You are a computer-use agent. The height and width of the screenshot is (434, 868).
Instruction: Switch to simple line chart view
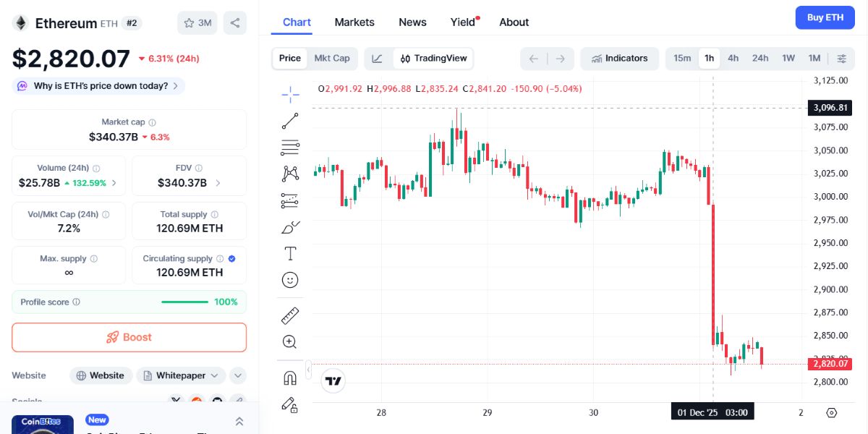(378, 59)
